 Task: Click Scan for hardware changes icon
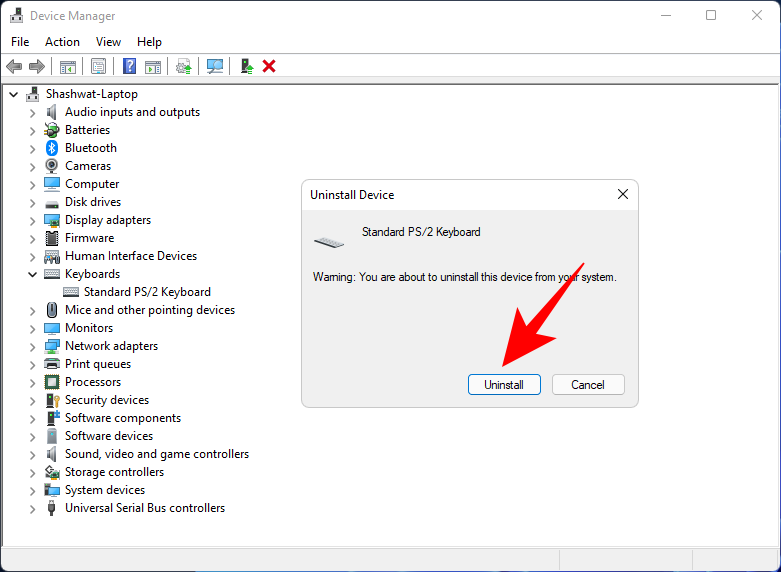[215, 66]
